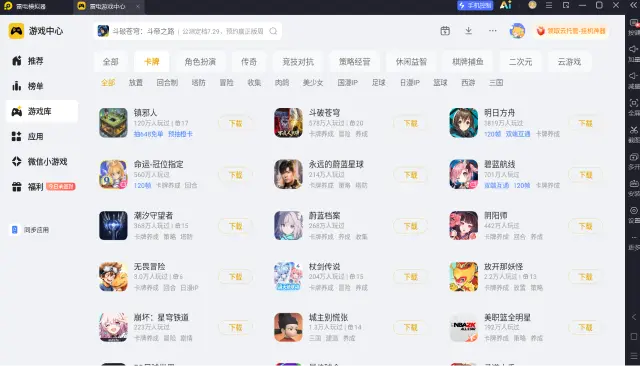Click the volume up icon in right toolbar

click(x=633, y=49)
